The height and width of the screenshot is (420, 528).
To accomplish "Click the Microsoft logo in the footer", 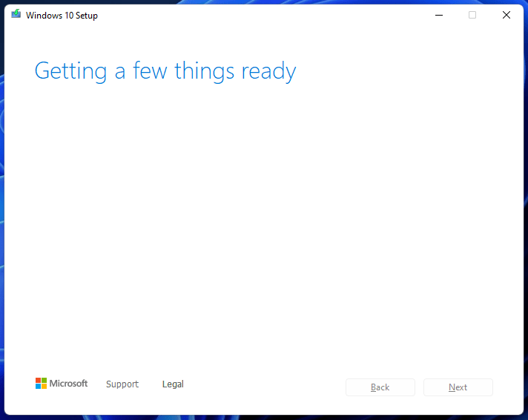I will (x=62, y=383).
